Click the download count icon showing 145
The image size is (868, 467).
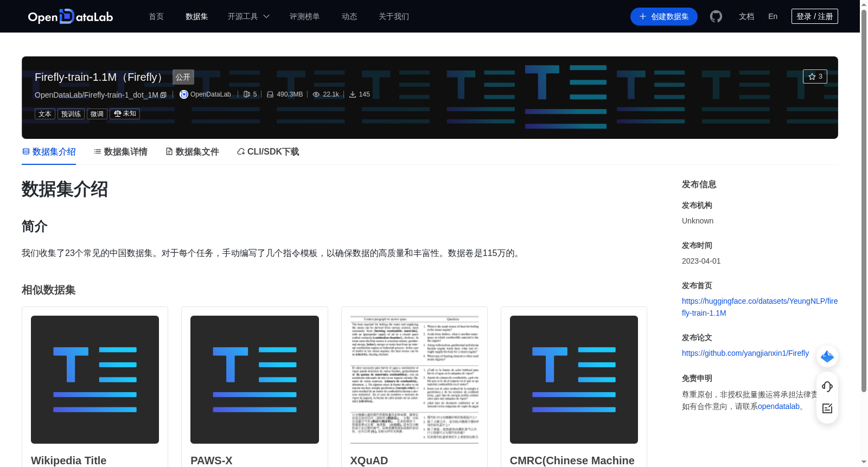(x=353, y=94)
